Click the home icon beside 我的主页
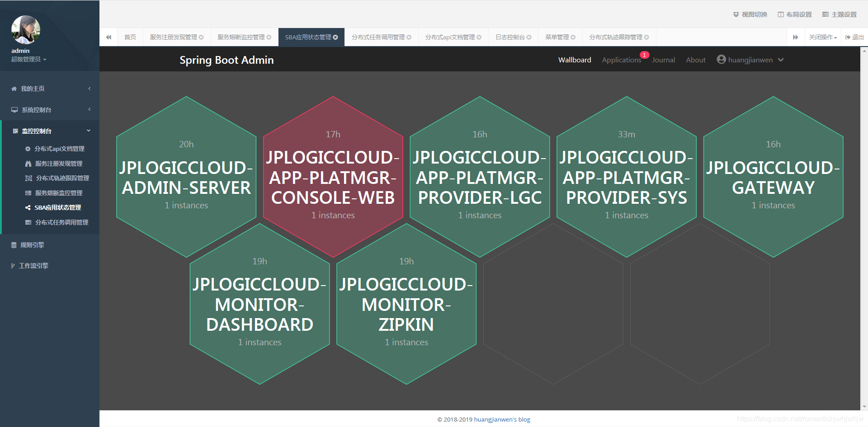The width and height of the screenshot is (868, 427). click(14, 89)
